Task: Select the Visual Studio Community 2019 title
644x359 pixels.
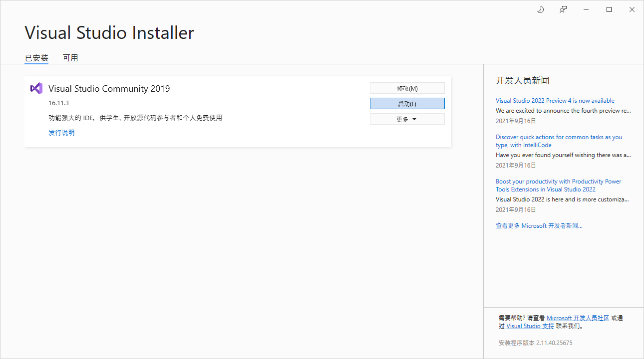Action: [x=109, y=88]
